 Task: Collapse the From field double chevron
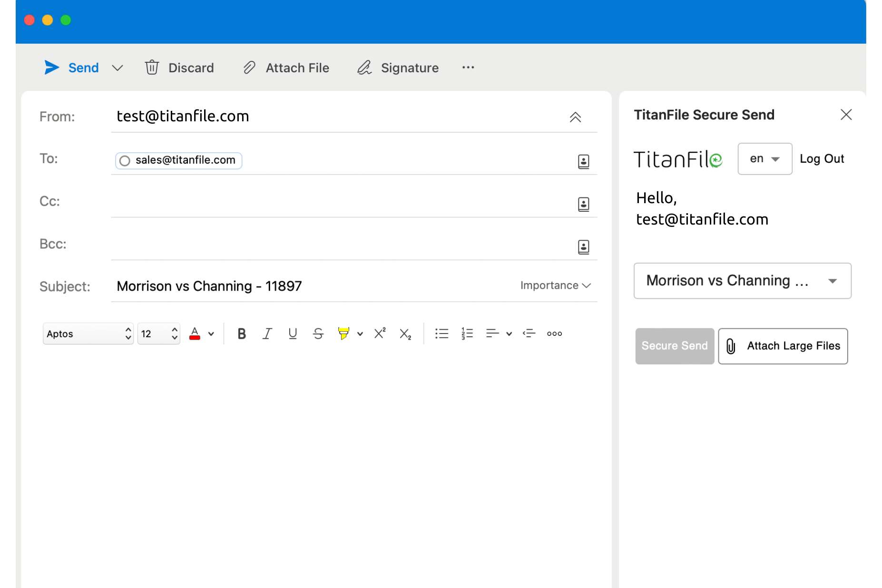(575, 117)
